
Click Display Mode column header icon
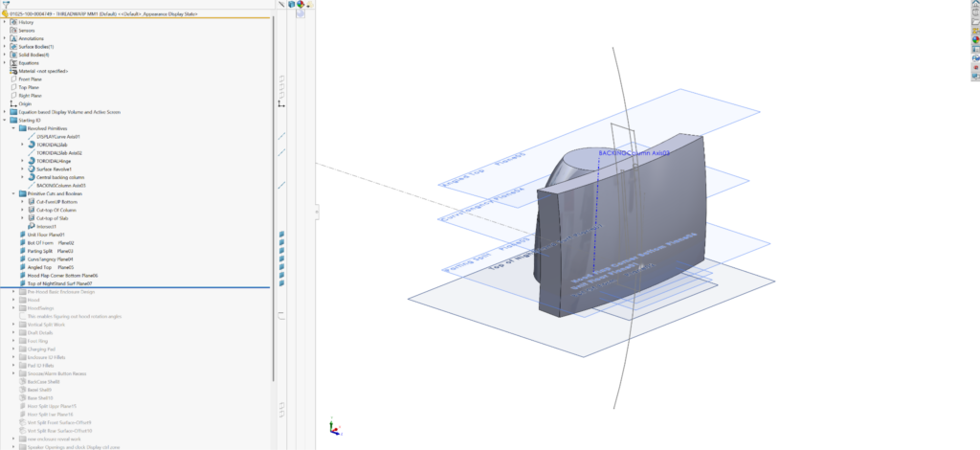coord(291,5)
